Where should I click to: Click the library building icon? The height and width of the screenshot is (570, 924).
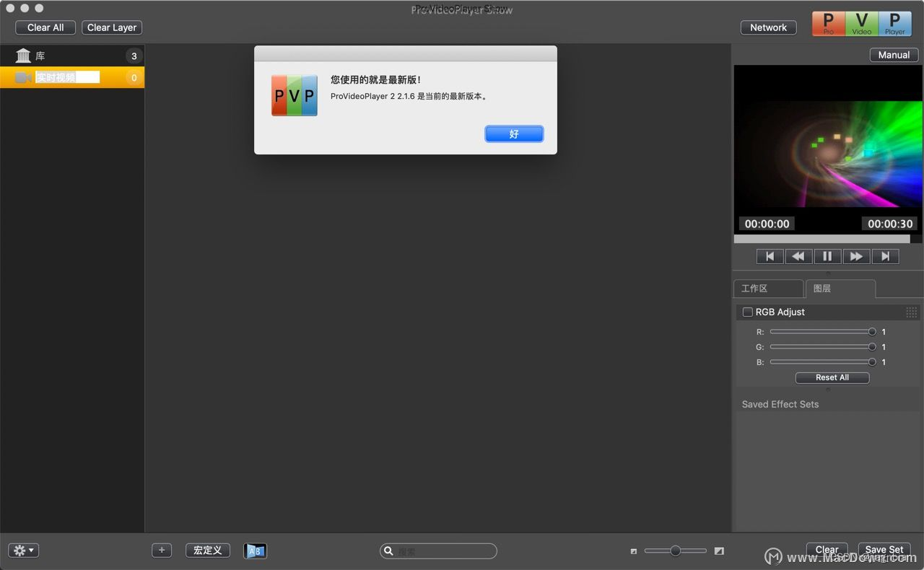pyautogui.click(x=23, y=56)
